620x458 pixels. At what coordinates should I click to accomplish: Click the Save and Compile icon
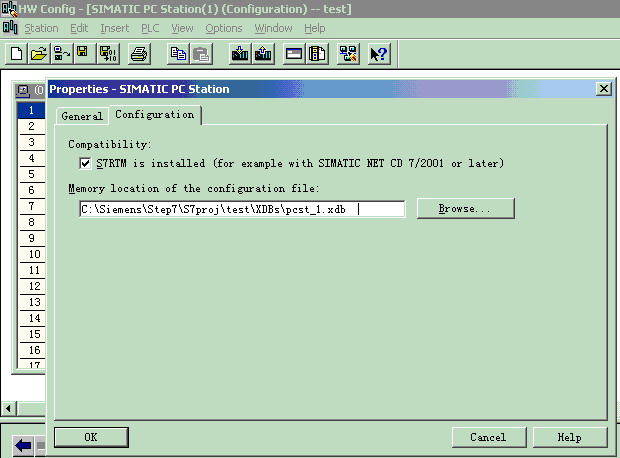coord(108,53)
